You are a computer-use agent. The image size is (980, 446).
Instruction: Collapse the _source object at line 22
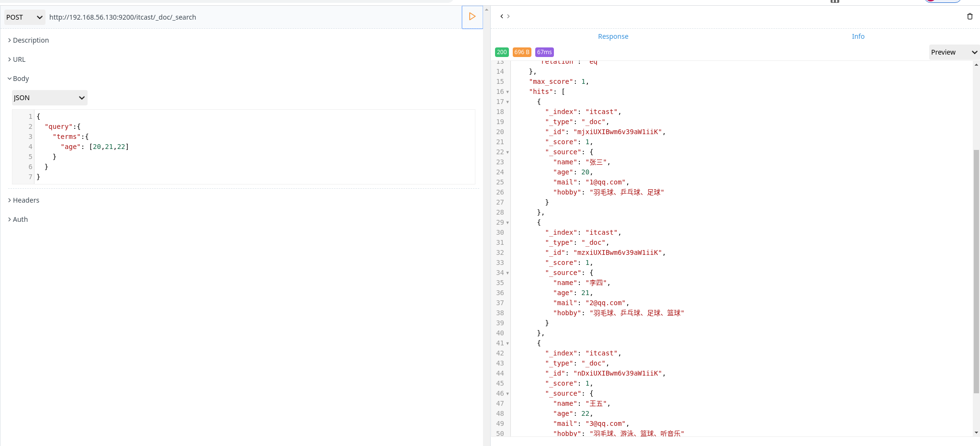tap(508, 152)
